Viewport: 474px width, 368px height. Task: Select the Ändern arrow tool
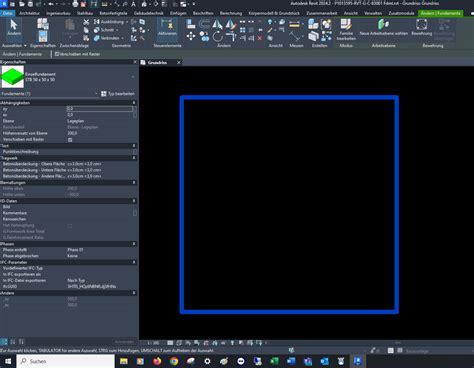click(14, 27)
